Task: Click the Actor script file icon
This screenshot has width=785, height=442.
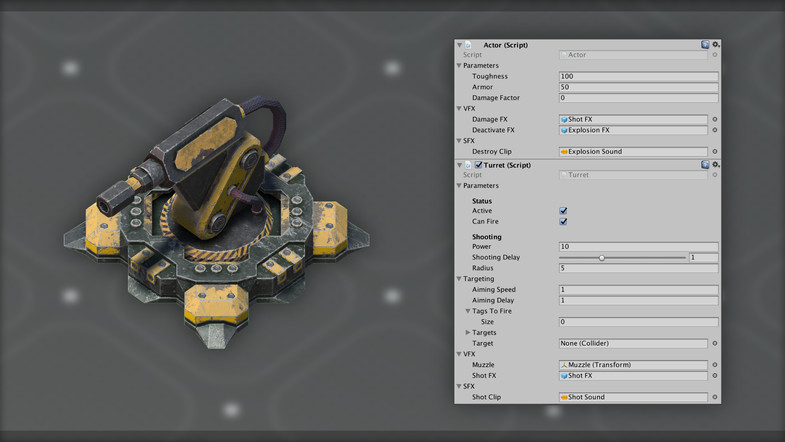Action: pos(468,45)
